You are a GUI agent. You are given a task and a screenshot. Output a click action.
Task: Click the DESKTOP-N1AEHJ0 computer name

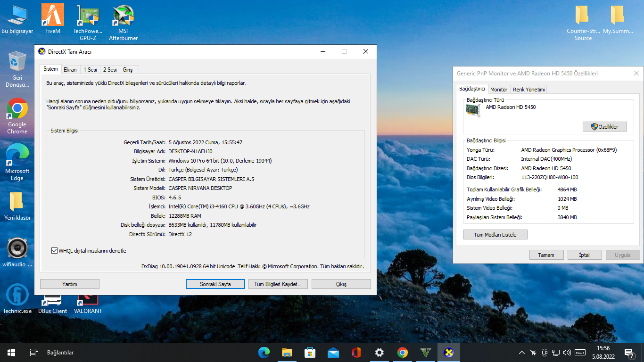click(190, 151)
